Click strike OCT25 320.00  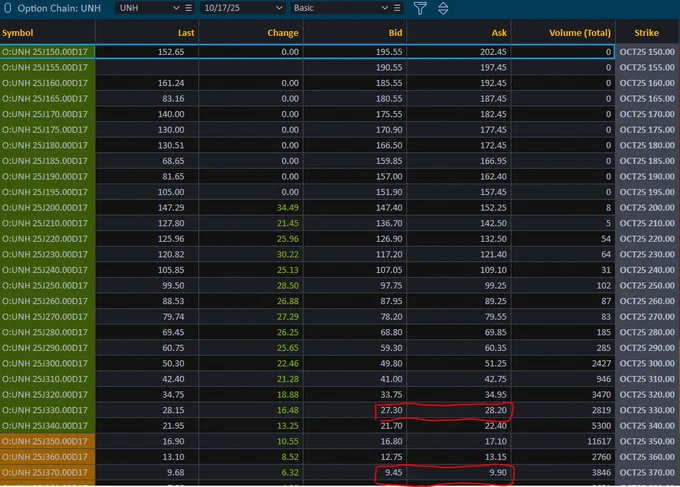click(647, 395)
